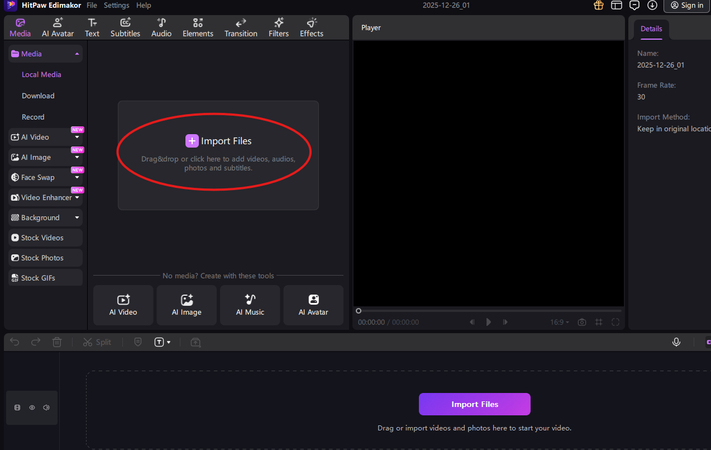This screenshot has height=450, width=711.
Task: Open the Audio tab
Action: click(161, 28)
